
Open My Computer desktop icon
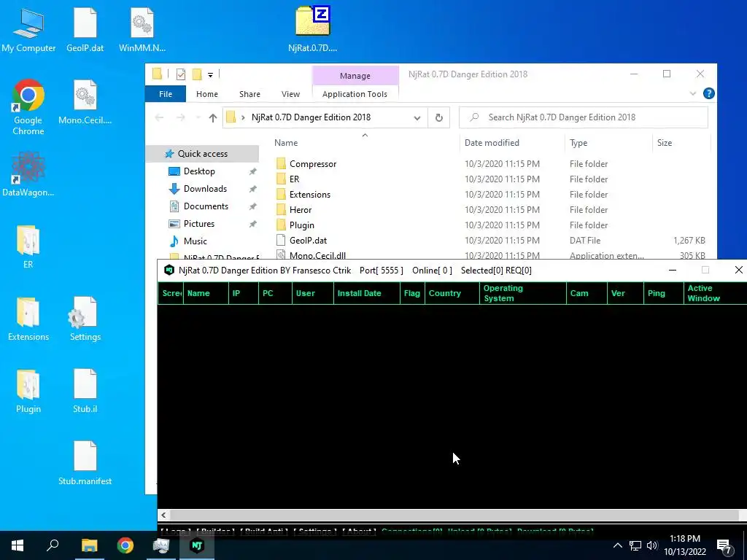point(28,29)
